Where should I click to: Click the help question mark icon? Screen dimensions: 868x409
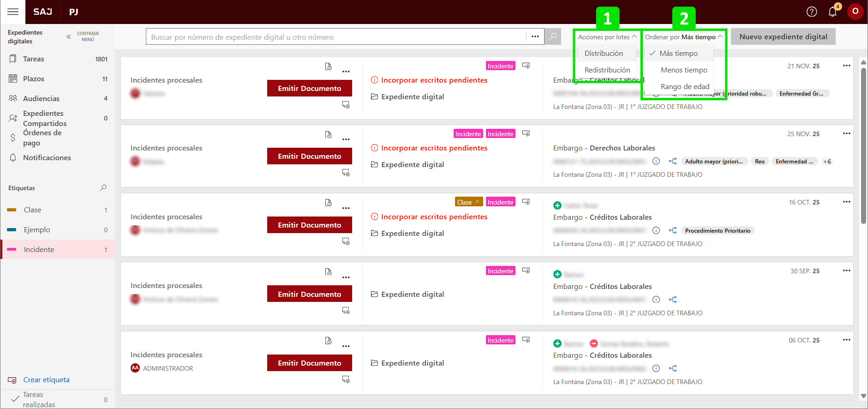click(x=812, y=12)
